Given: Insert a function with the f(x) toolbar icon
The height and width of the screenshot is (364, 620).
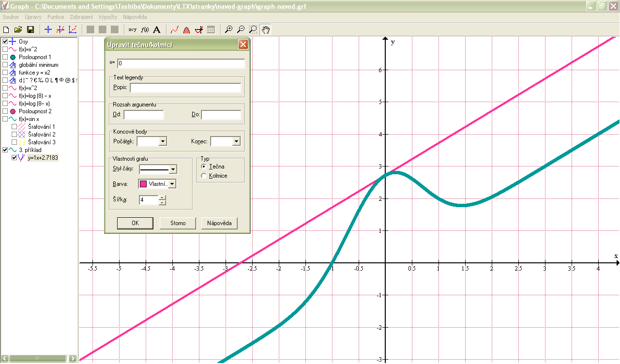Looking at the screenshot, I should [144, 30].
